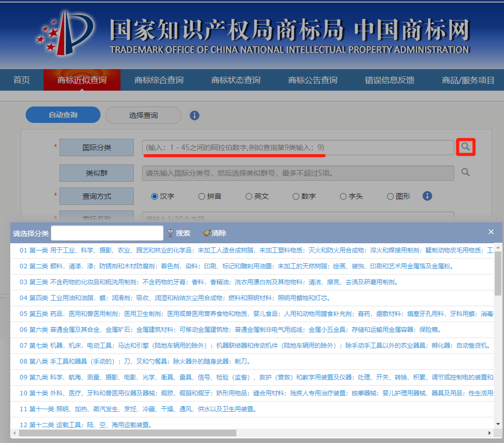This screenshot has height=443, width=504.
Task: Select the 拼音 query mode
Action: coord(201,197)
